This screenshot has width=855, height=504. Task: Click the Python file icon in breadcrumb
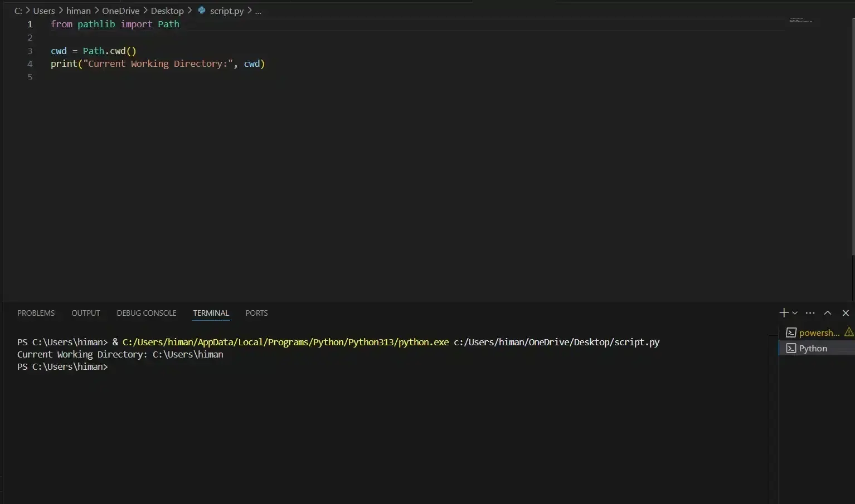[202, 10]
